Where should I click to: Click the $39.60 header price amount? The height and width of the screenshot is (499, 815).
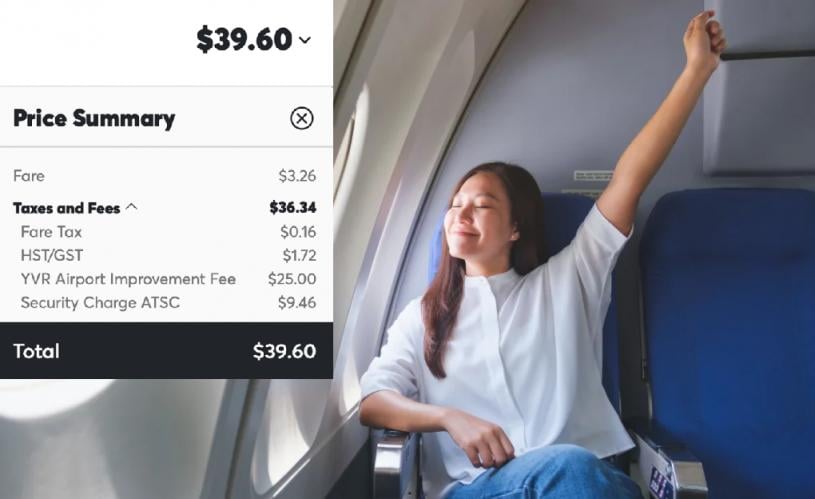[244, 40]
